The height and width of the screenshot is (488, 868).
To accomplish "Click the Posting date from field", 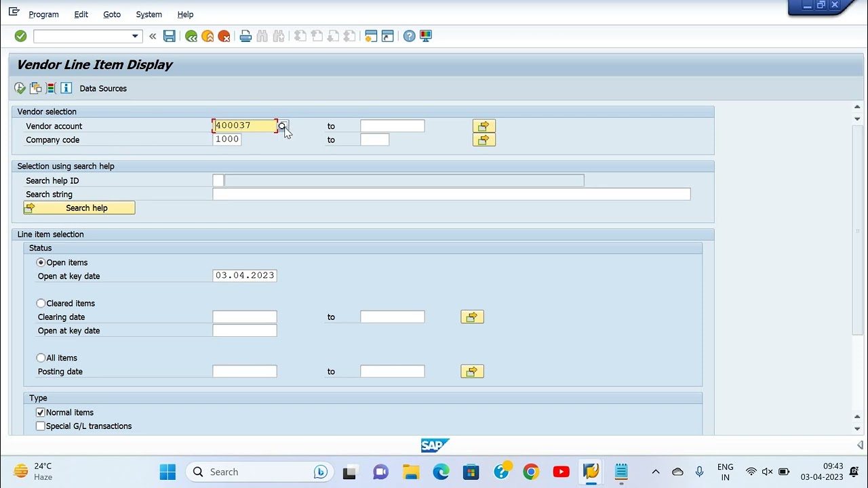I will tap(245, 371).
